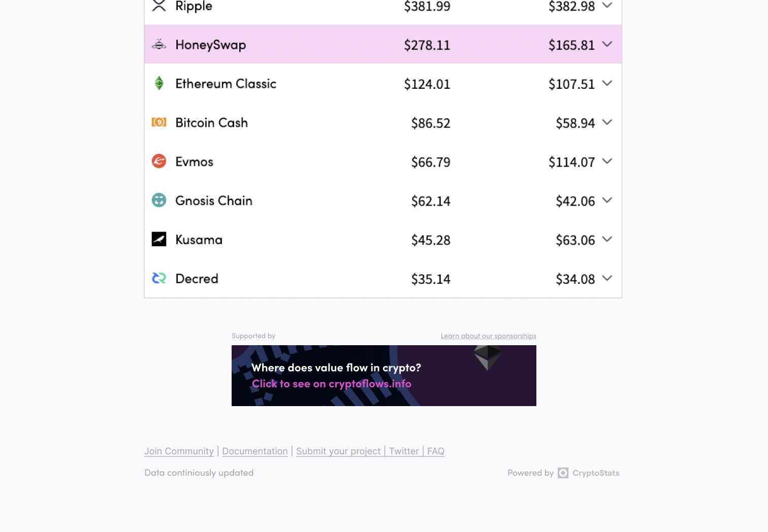Expand the Bitcoin Cash row chevron
The height and width of the screenshot is (532, 768).
click(x=607, y=122)
